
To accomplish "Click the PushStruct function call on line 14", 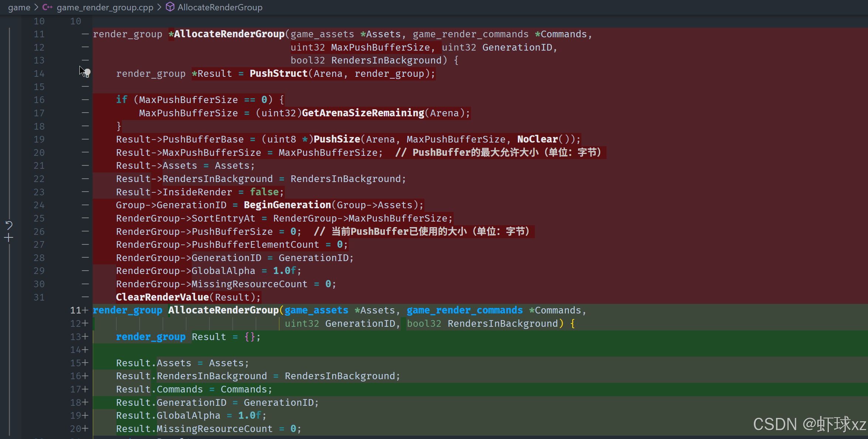I will tap(278, 73).
